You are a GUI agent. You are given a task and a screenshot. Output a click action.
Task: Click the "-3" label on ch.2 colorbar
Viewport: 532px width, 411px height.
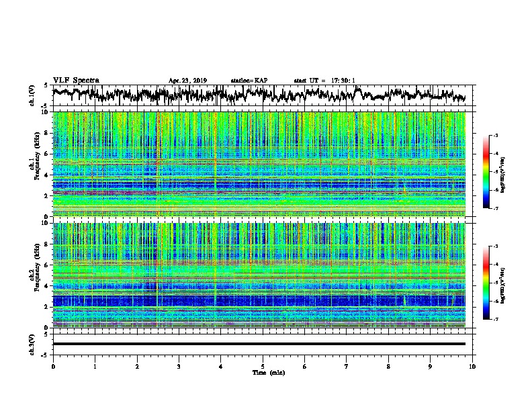coord(496,246)
